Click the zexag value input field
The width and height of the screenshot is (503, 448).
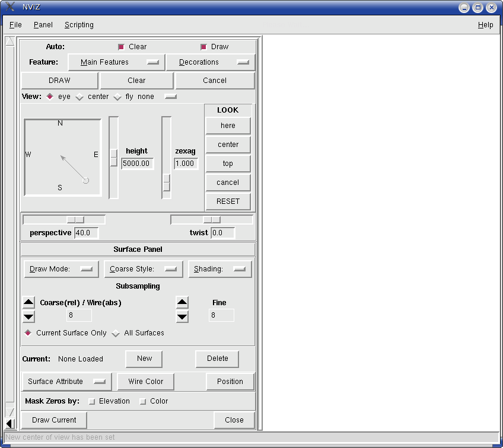[186, 164]
